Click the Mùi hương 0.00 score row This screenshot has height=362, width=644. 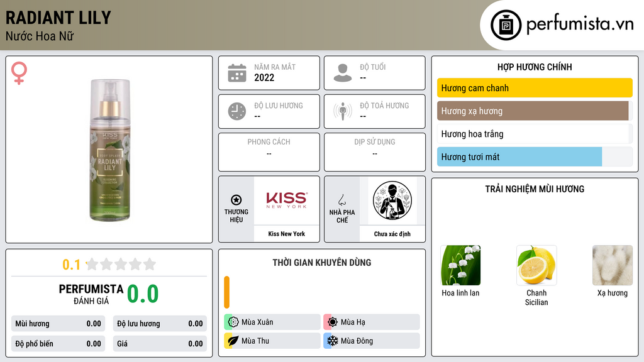coord(58,324)
